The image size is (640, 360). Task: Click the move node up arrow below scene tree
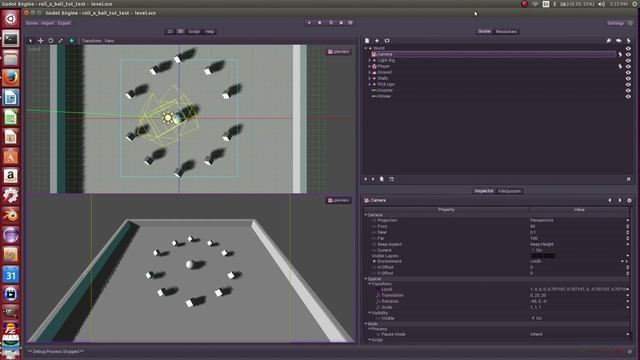point(366,179)
